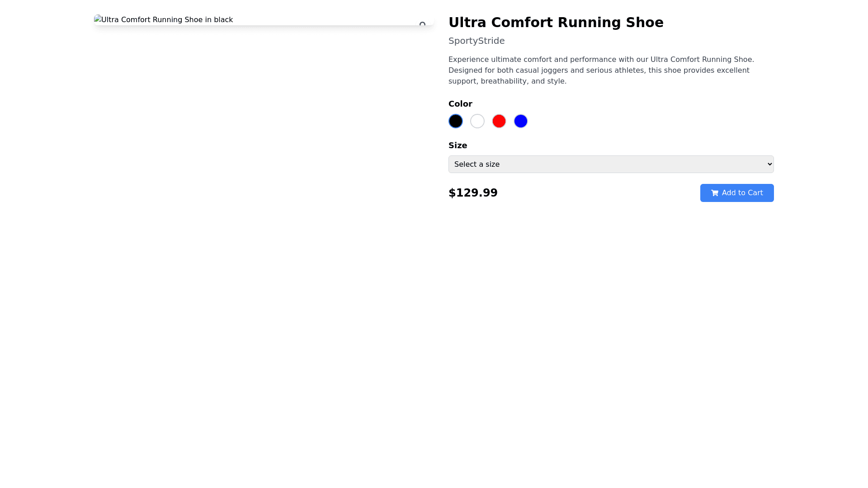Click the Size label
868x488 pixels.
click(x=458, y=145)
